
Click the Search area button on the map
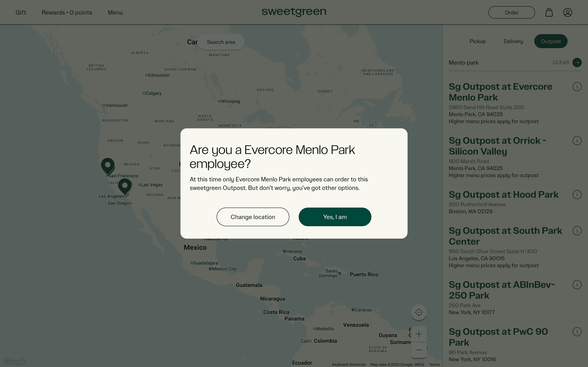pos(221,42)
